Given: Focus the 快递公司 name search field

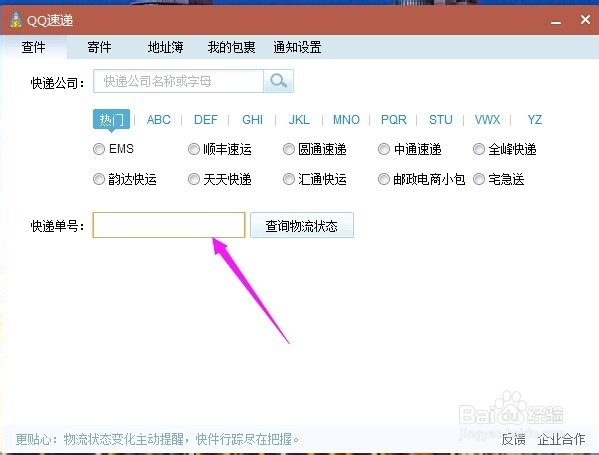Looking at the screenshot, I should tap(178, 81).
